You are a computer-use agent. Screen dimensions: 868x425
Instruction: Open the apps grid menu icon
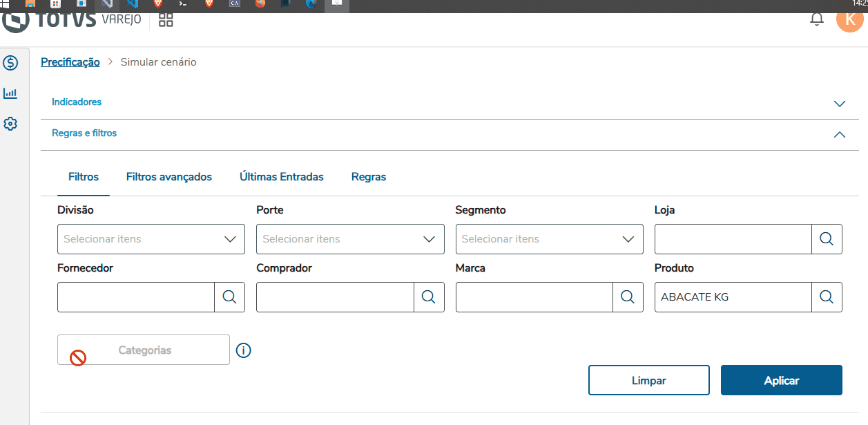166,19
